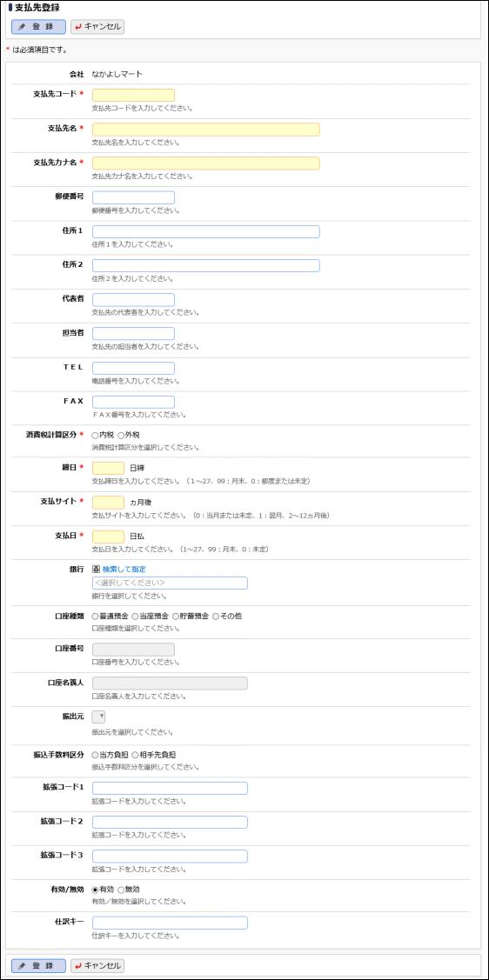Click the pencil icon on top 登録 button
Viewport: 489px width, 980px height.
(x=22, y=27)
